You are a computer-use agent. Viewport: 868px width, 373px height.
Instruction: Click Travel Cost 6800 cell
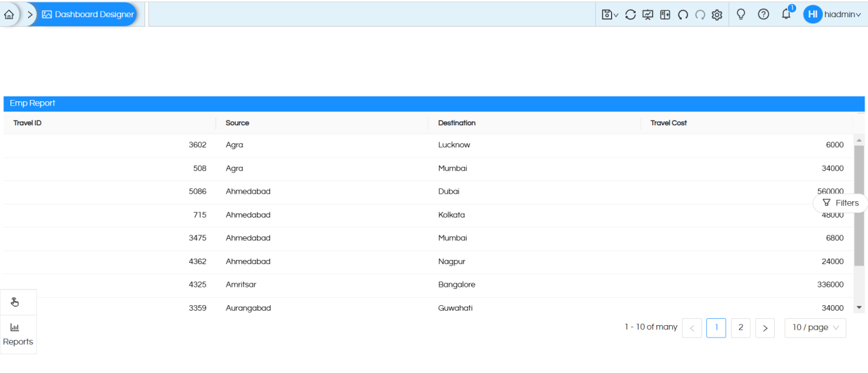click(x=834, y=238)
